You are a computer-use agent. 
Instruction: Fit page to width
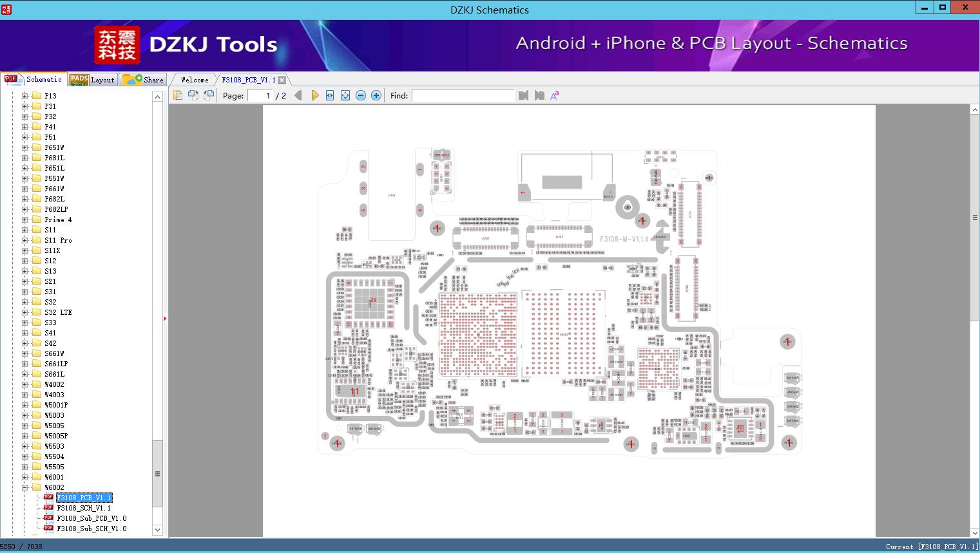pos(330,95)
